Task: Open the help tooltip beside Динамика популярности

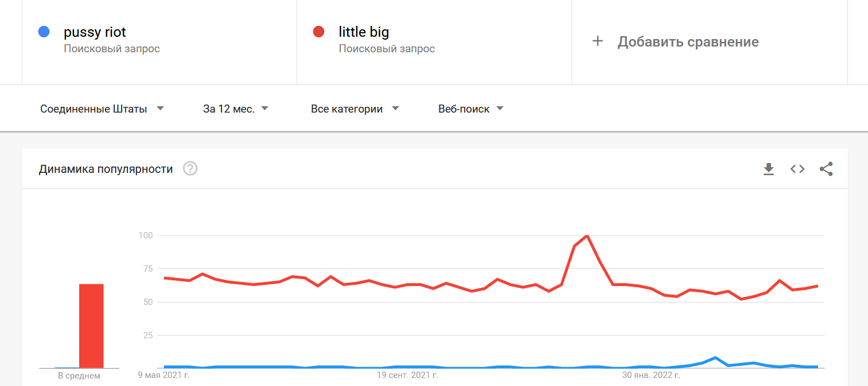Action: point(190,169)
